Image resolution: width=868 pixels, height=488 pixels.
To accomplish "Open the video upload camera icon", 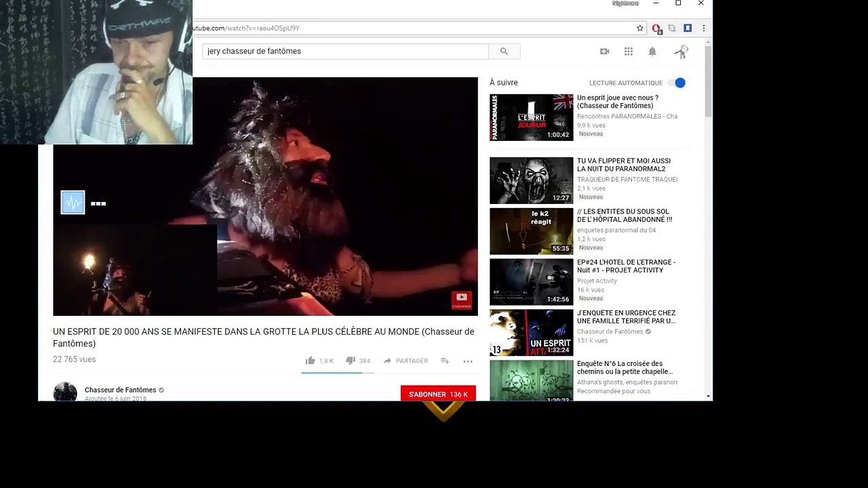I will click(x=605, y=52).
